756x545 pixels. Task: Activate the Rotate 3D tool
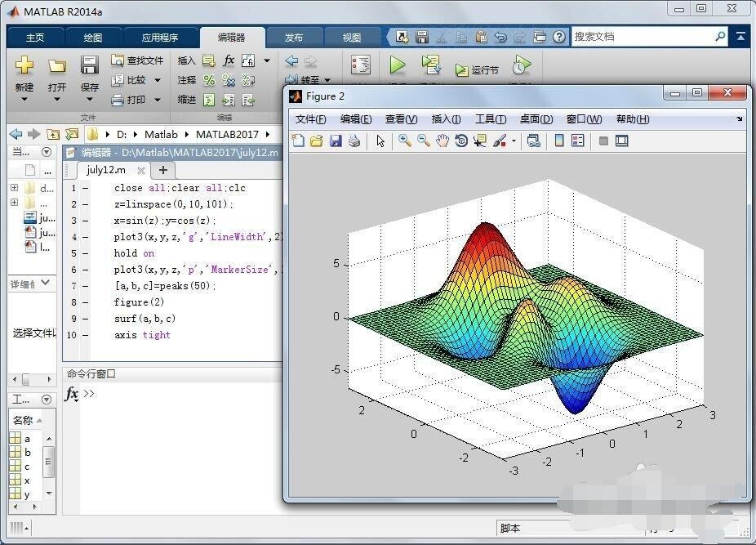coord(461,141)
